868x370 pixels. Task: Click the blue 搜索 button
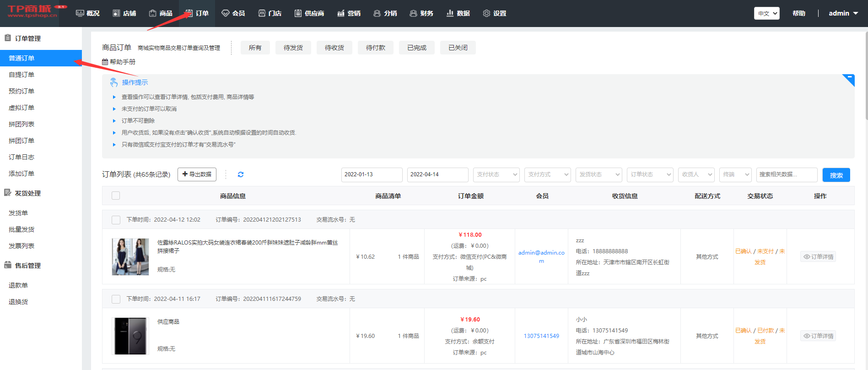tap(836, 175)
